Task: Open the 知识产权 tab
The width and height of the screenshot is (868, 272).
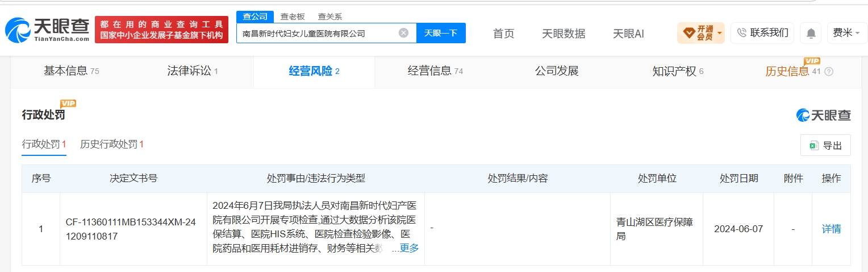Action: tap(678, 71)
